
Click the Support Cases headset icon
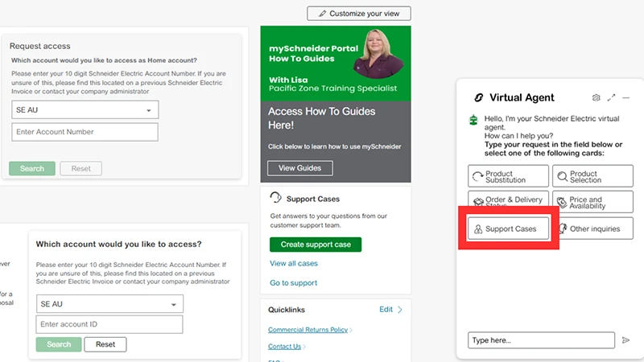276,197
